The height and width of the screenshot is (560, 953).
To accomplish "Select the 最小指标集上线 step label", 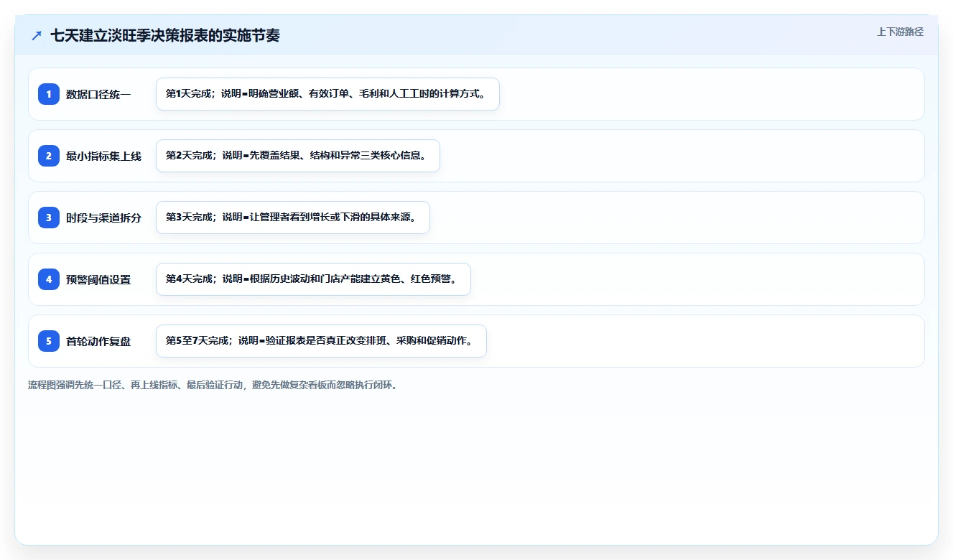I will pos(103,156).
